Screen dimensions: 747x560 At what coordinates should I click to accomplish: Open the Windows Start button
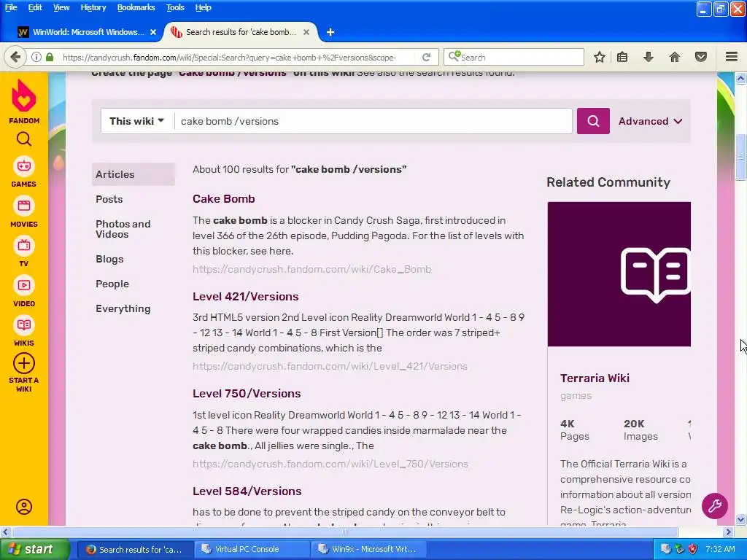[x=35, y=549]
